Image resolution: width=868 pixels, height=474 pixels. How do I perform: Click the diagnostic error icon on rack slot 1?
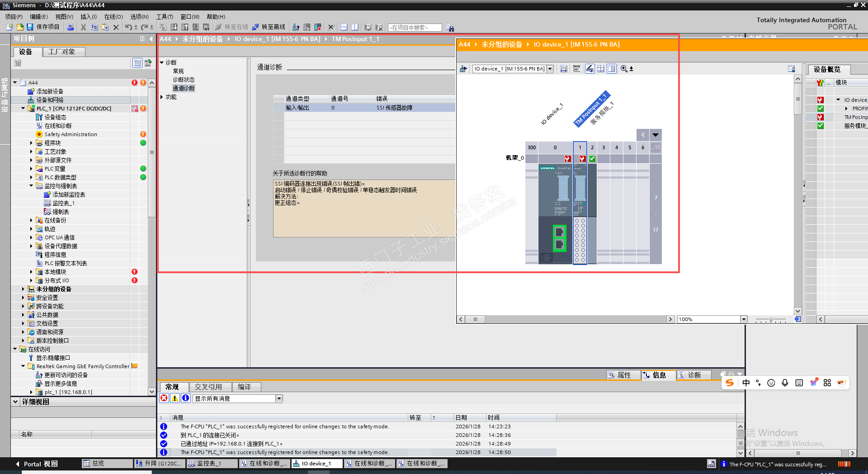coord(582,159)
